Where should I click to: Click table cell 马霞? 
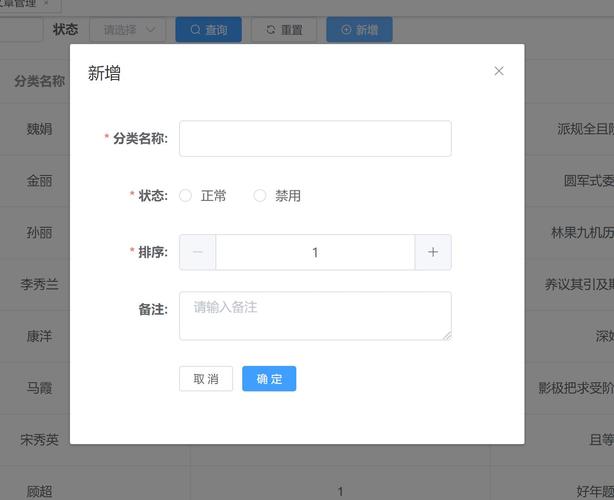click(39, 388)
